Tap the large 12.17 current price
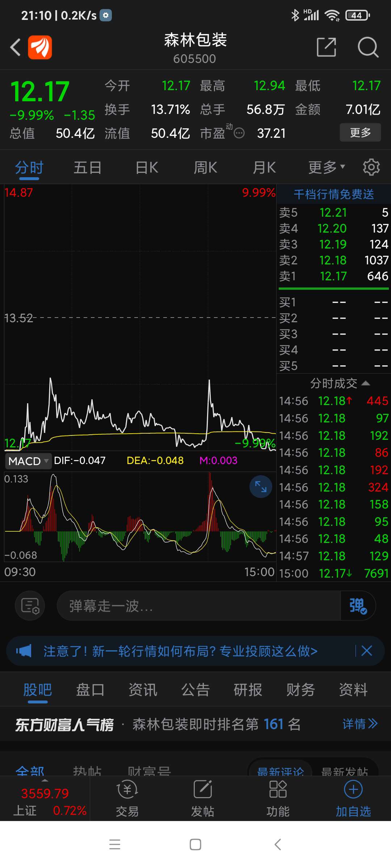This screenshot has height=868, width=391. [x=40, y=92]
